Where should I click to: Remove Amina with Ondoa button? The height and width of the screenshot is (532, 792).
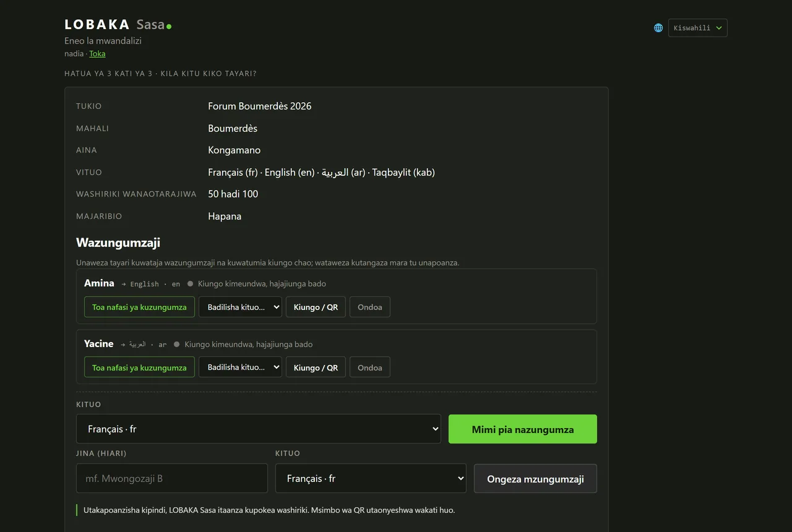tap(370, 307)
